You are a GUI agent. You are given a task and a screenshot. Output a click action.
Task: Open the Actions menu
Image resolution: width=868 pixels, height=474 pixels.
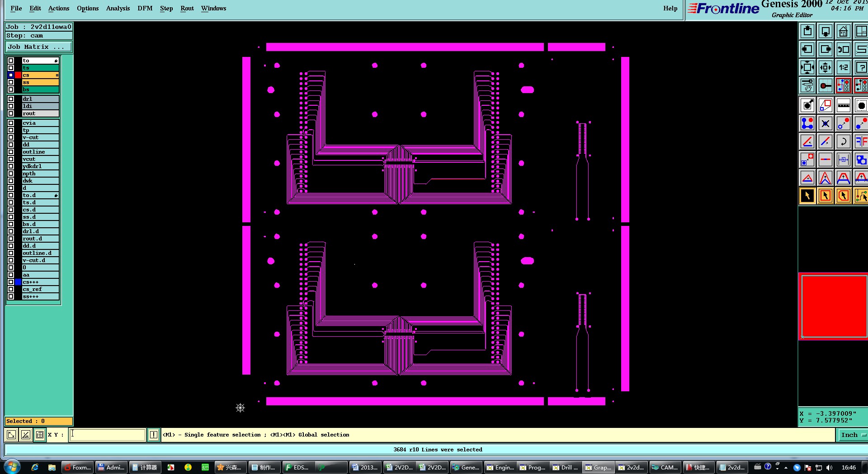pos(59,8)
